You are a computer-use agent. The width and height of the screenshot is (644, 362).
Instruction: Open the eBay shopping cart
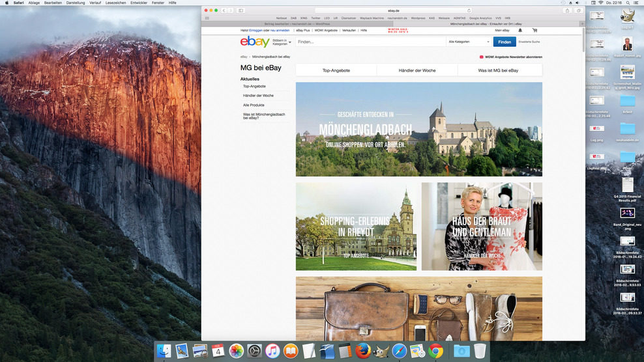[x=534, y=31]
